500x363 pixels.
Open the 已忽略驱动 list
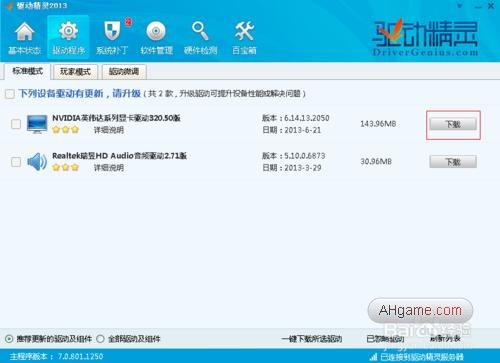coord(385,339)
